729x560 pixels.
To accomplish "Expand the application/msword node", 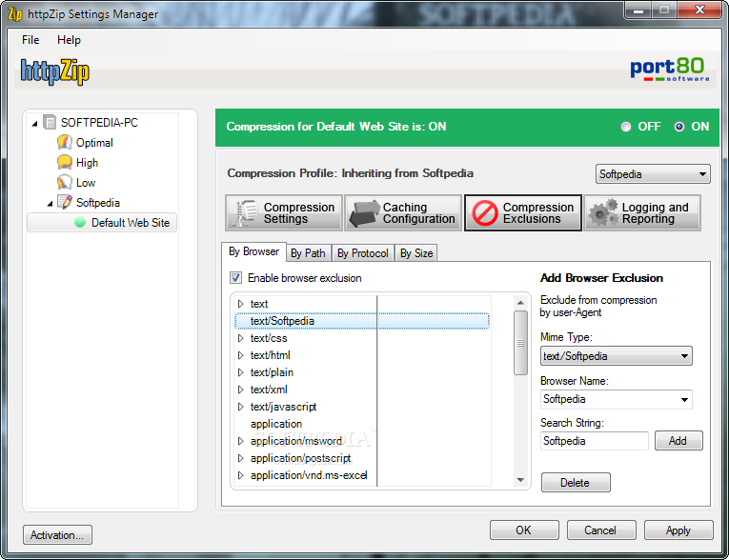I will tap(240, 441).
